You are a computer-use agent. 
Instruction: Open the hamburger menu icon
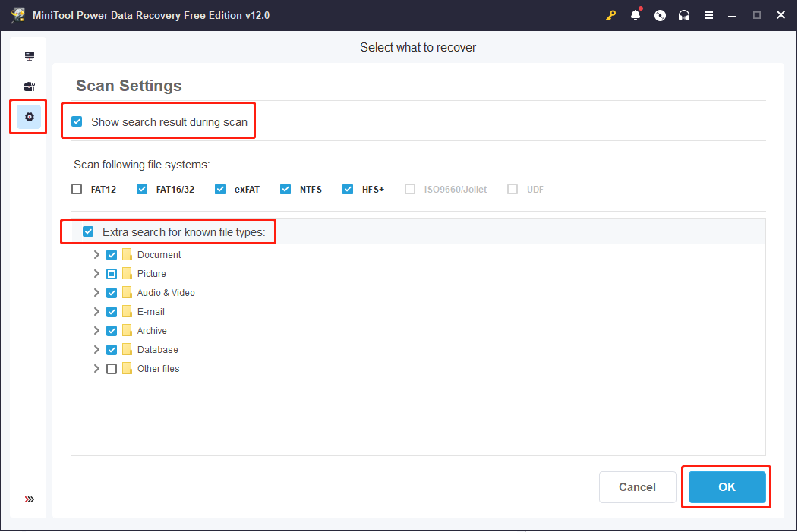coord(708,16)
